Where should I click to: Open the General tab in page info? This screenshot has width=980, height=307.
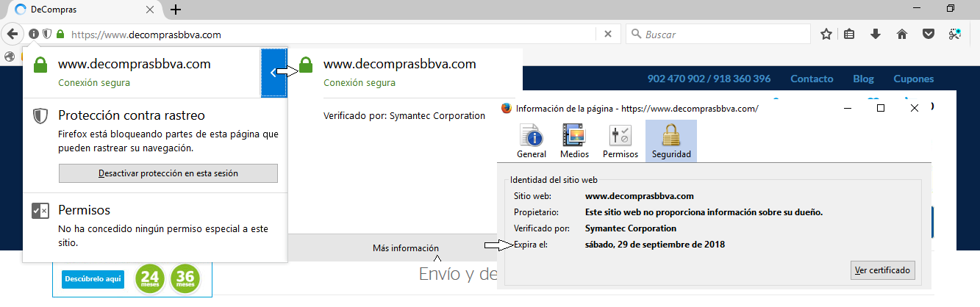tap(532, 141)
